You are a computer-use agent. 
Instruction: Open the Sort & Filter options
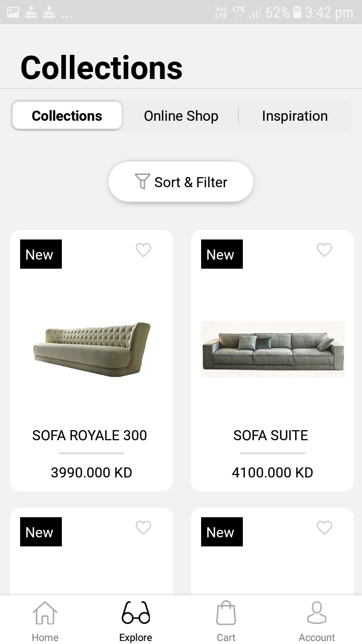[x=181, y=182]
